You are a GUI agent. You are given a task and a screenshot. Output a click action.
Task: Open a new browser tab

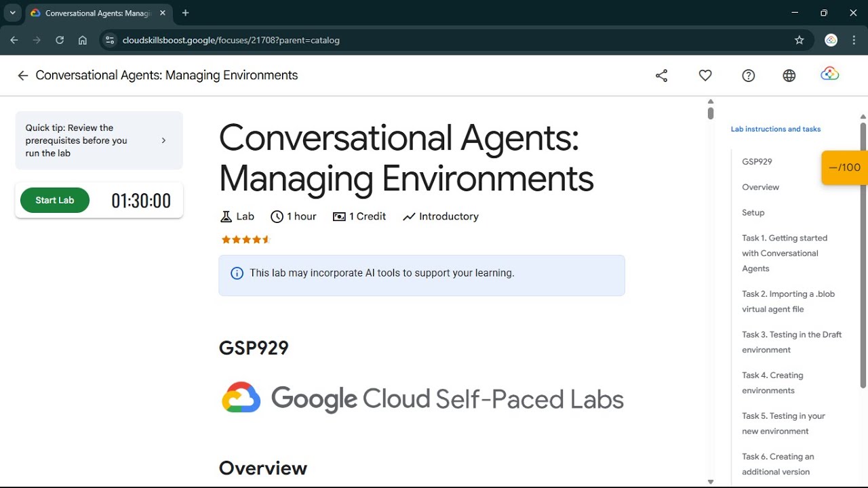pos(185,13)
